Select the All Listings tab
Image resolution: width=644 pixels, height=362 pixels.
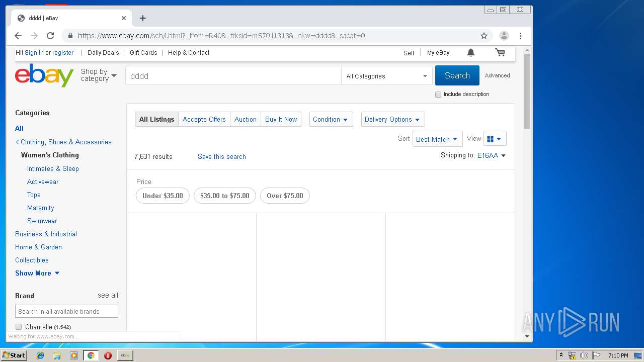click(156, 119)
